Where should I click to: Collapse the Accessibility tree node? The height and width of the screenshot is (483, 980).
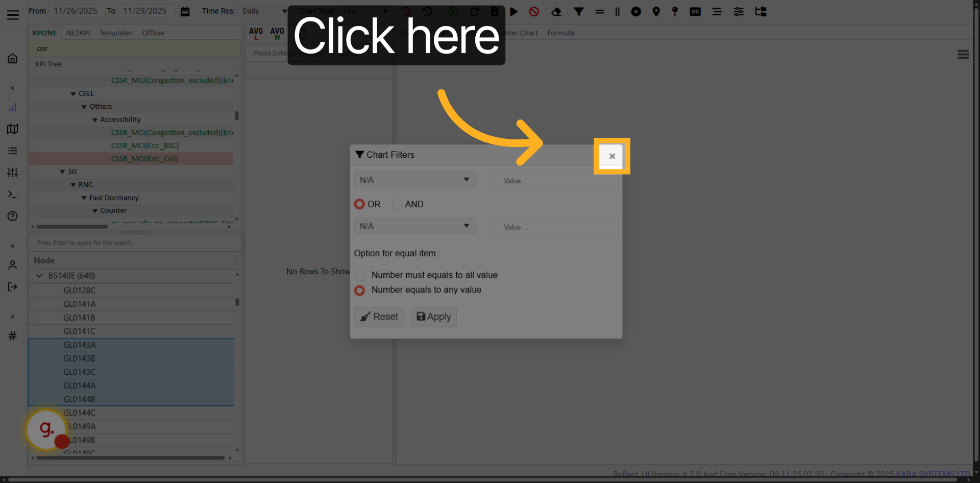pyautogui.click(x=95, y=120)
